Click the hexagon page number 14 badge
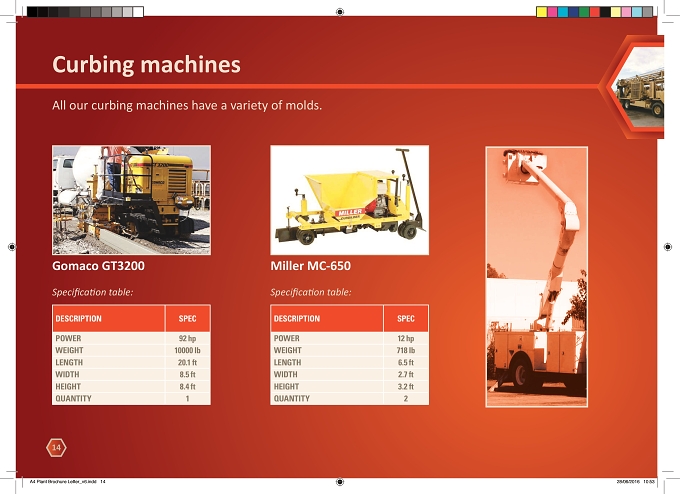This screenshot has height=494, width=680. (x=56, y=447)
